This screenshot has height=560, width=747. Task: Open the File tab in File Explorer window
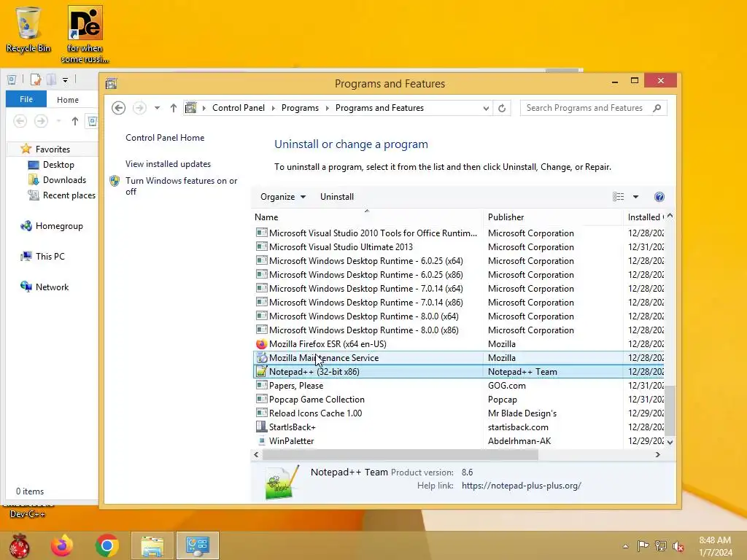(26, 99)
